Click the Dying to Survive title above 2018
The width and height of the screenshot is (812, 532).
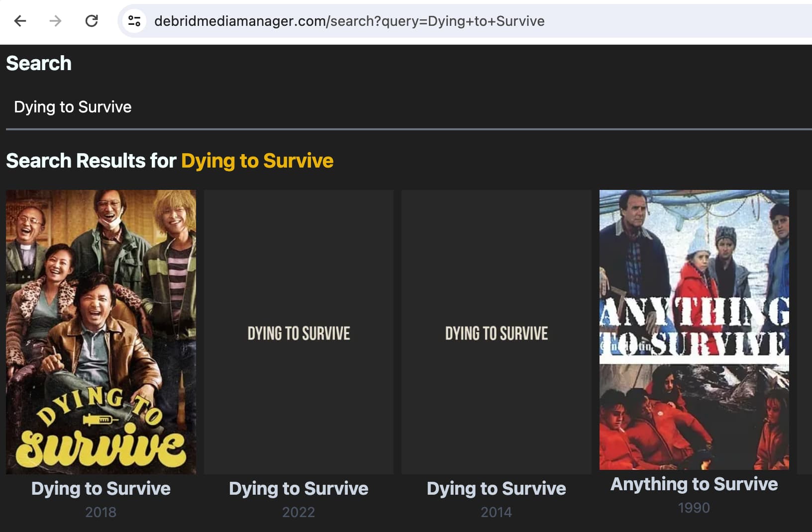point(101,488)
